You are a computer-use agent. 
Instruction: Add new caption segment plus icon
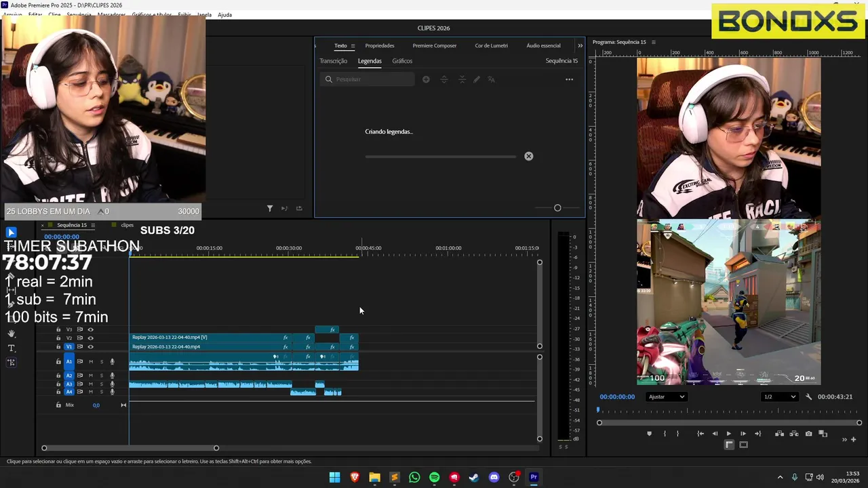point(426,79)
